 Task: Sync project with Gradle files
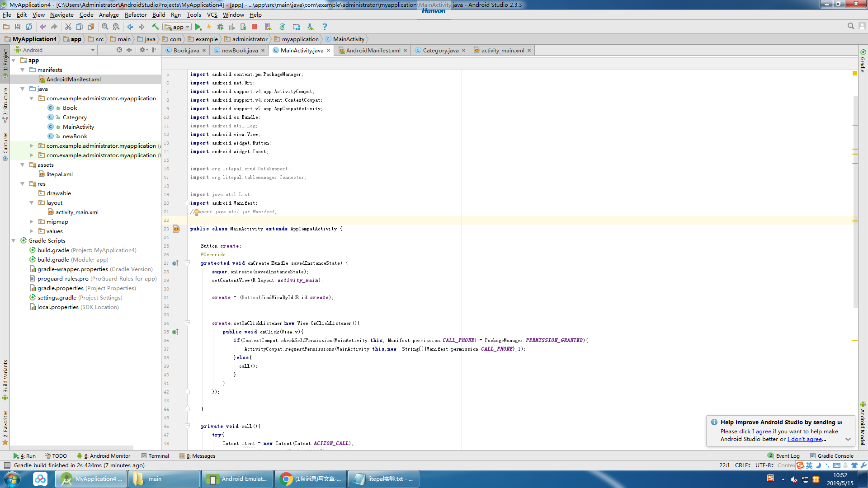283,27
